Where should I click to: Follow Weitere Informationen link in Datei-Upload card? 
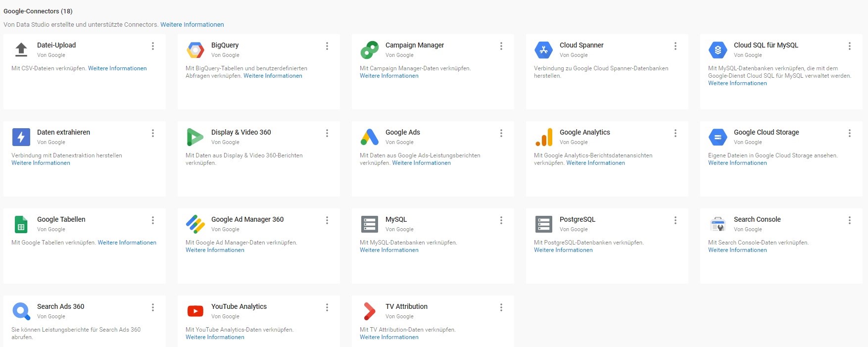click(x=117, y=68)
